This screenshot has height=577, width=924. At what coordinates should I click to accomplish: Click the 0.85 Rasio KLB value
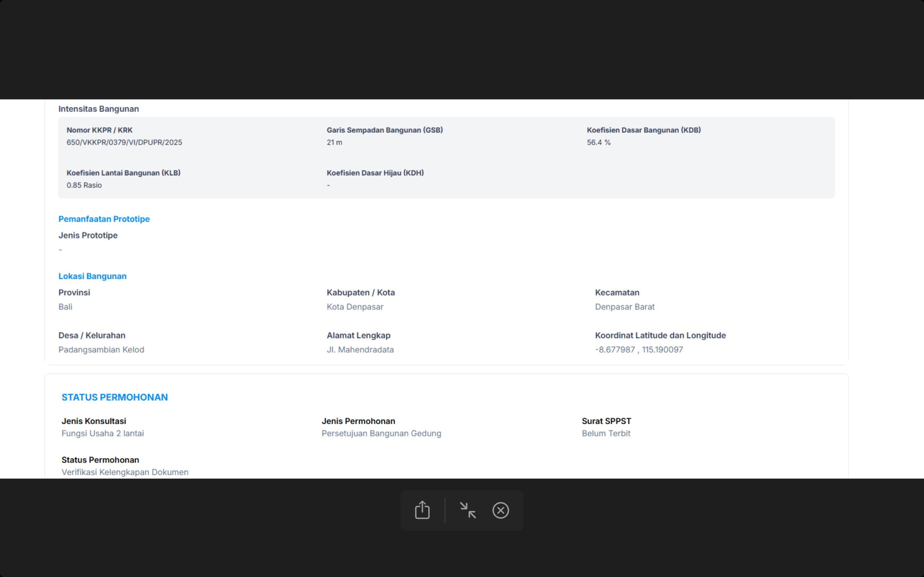click(84, 185)
